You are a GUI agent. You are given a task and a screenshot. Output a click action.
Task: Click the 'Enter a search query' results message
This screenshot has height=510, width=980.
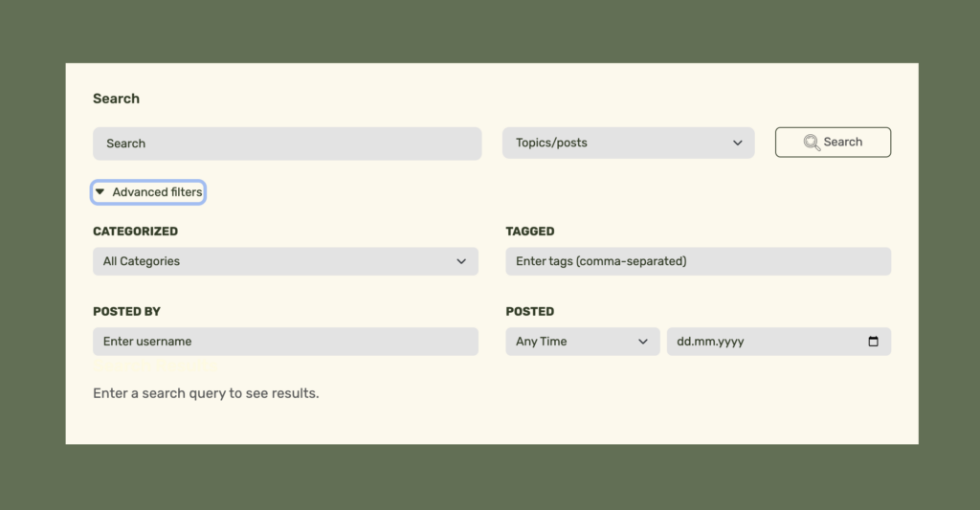coord(206,393)
